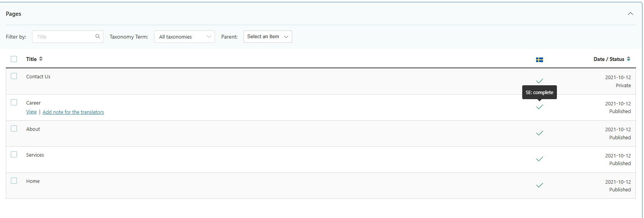
Task: Click 'Add note for the translators' link
Action: pos(73,112)
